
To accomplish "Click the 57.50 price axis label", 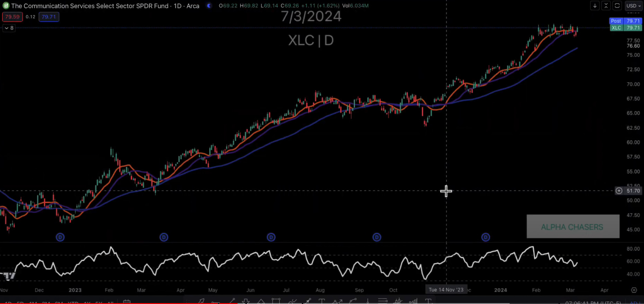I will pyautogui.click(x=633, y=157).
